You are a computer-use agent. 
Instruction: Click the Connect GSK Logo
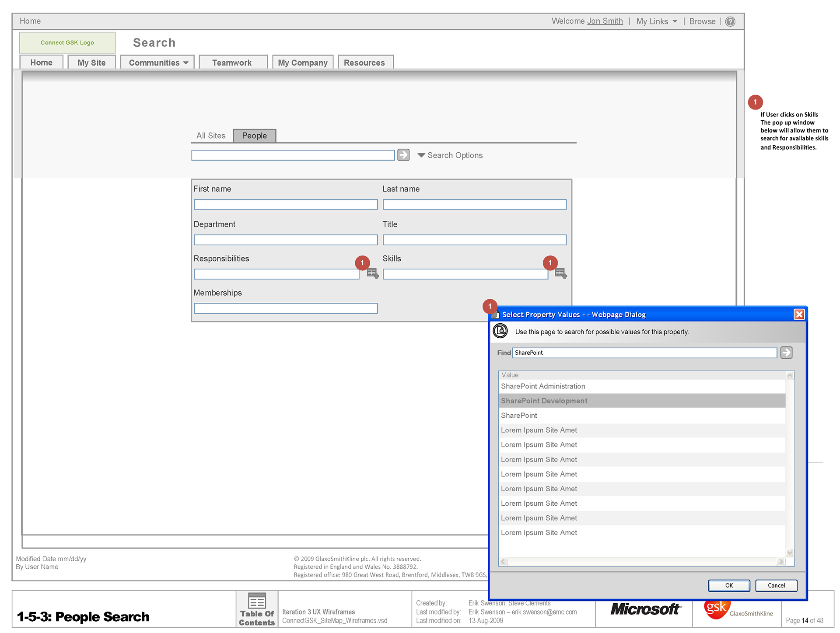click(x=67, y=42)
